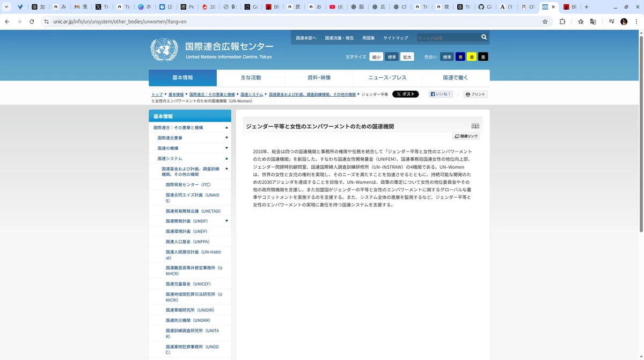Expand the 国連開発計画（UNDP） arrow
This screenshot has height=360, width=644.
click(226, 221)
